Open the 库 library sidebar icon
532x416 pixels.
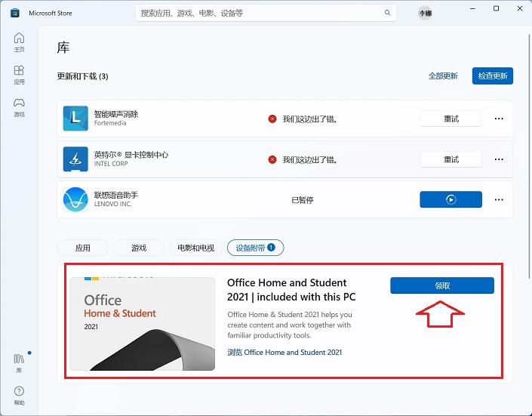[x=19, y=361]
